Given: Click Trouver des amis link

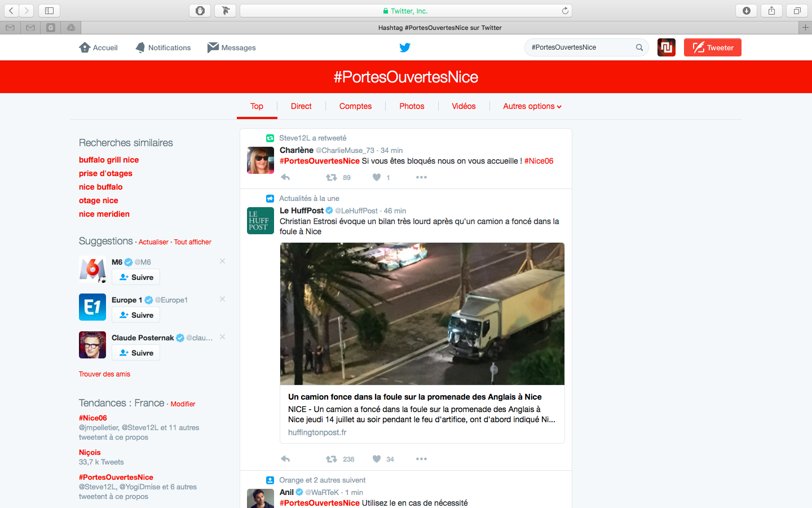Looking at the screenshot, I should [x=104, y=374].
